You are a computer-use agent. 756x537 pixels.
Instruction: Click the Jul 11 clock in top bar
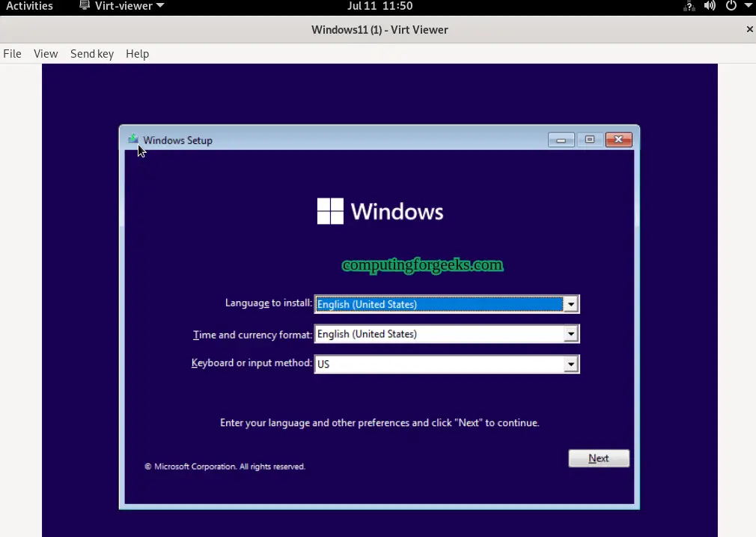379,6
